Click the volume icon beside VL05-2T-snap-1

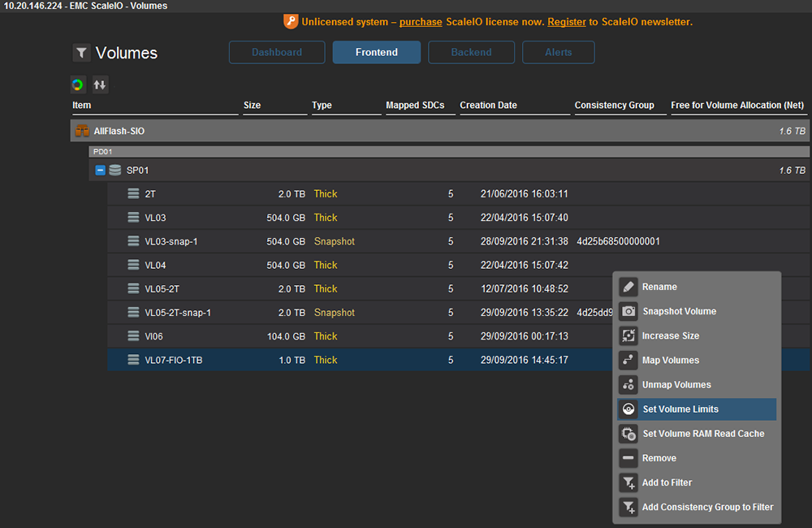coord(133,313)
